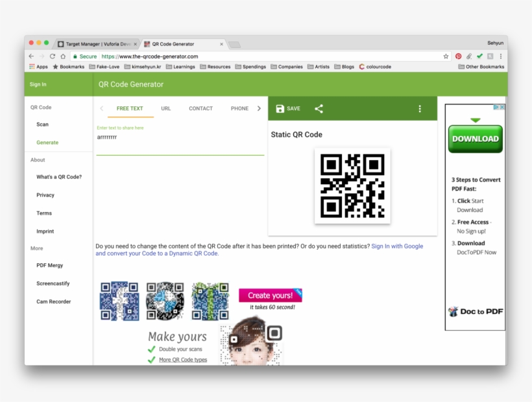The image size is (532, 402).
Task: Open a new browser tab
Action: tap(234, 44)
